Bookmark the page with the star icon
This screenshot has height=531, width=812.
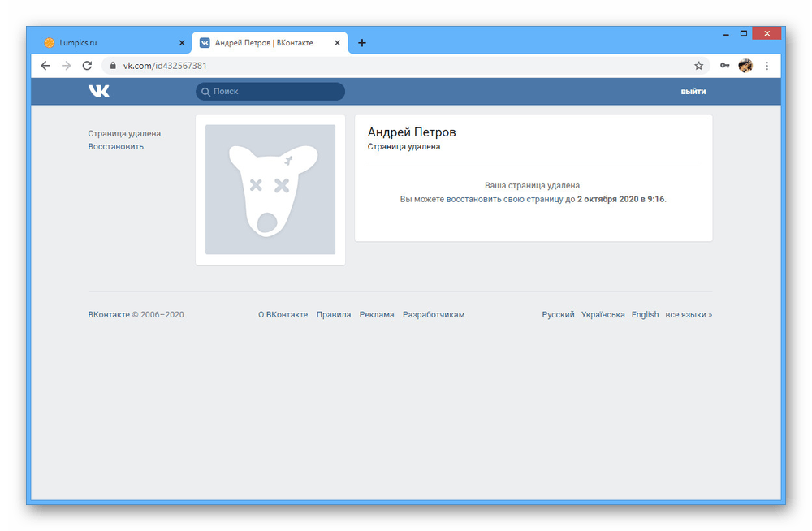point(698,66)
